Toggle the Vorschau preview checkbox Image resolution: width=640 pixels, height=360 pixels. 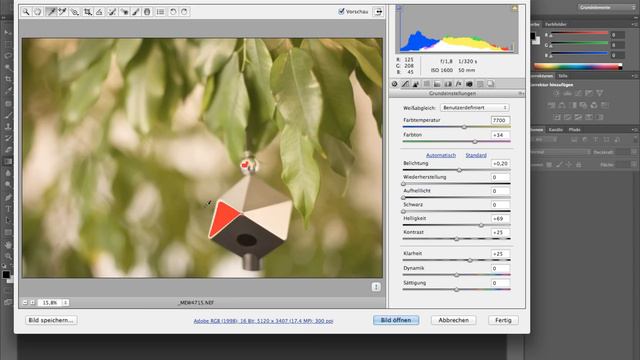point(341,11)
